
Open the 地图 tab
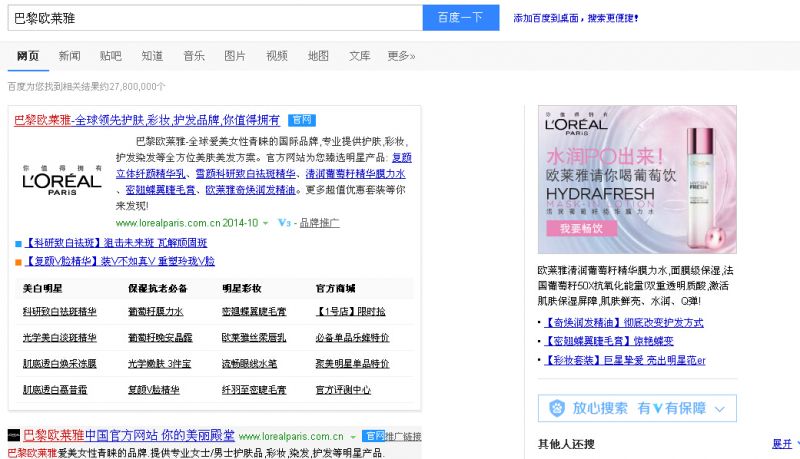(318, 56)
